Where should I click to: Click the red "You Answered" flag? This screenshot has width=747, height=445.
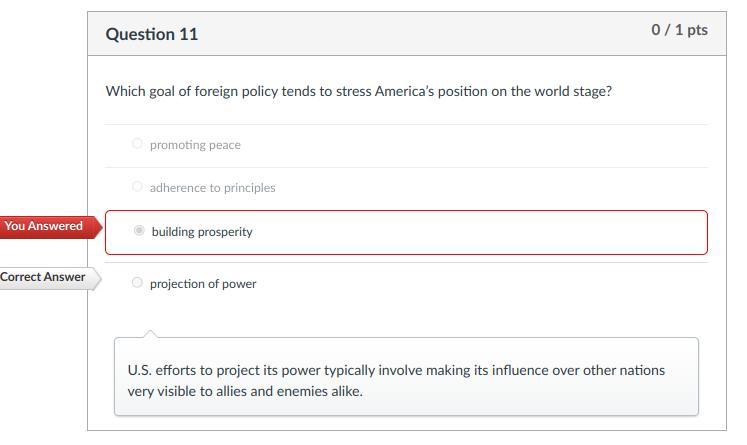(46, 227)
